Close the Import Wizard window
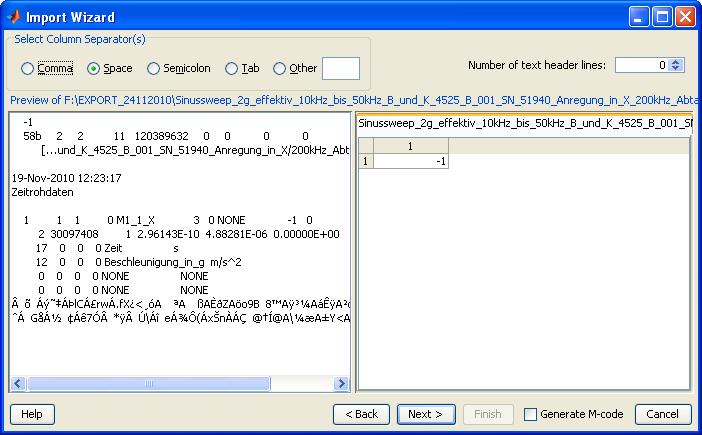The width and height of the screenshot is (702, 435). (685, 17)
